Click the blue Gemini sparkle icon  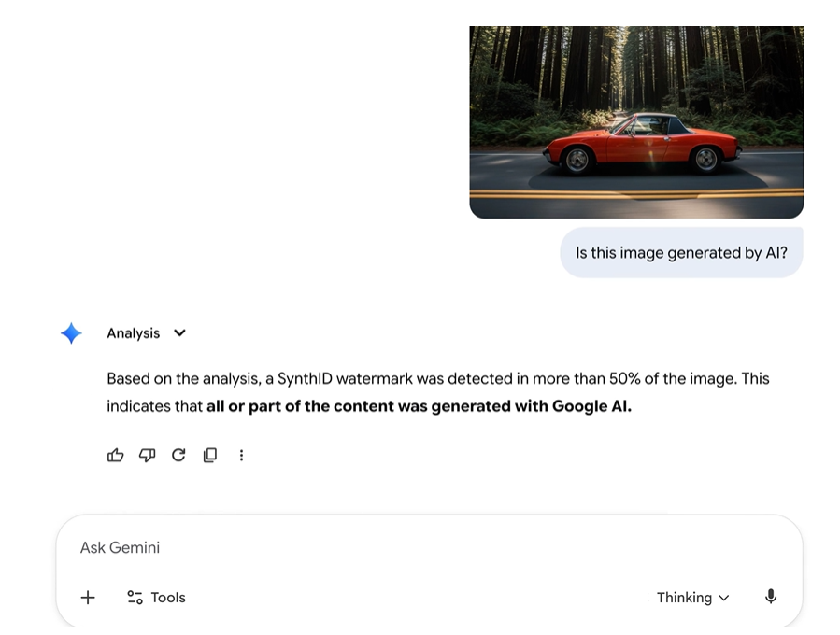point(71,333)
